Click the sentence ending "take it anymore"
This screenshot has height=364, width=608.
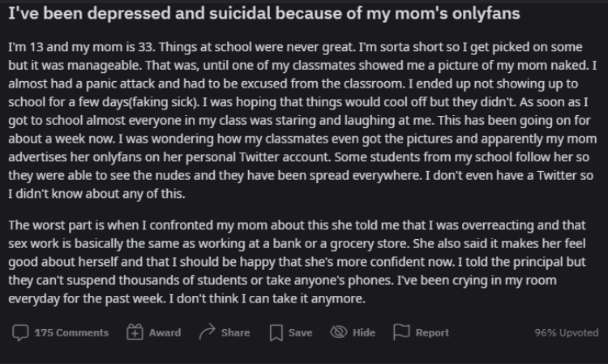pyautogui.click(x=268, y=298)
